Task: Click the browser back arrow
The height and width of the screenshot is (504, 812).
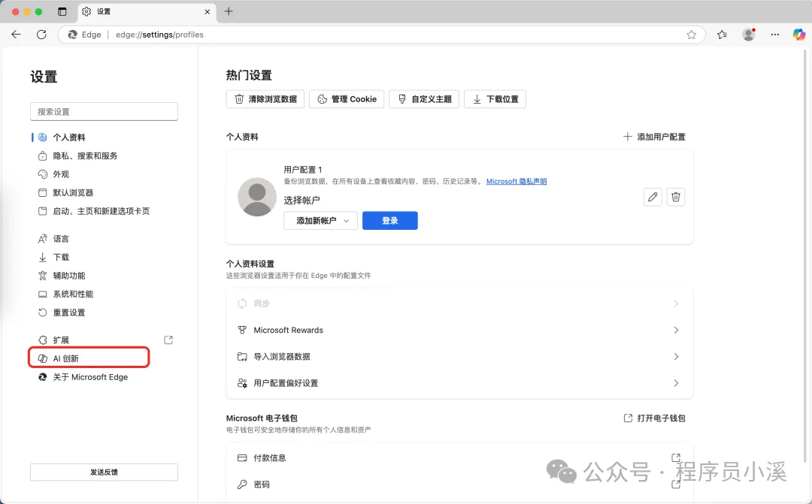Action: click(x=16, y=35)
